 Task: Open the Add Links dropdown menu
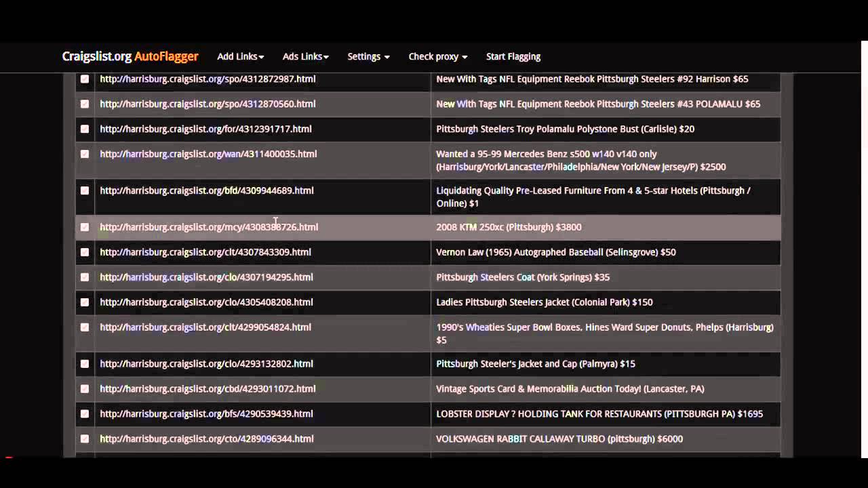pyautogui.click(x=240, y=56)
